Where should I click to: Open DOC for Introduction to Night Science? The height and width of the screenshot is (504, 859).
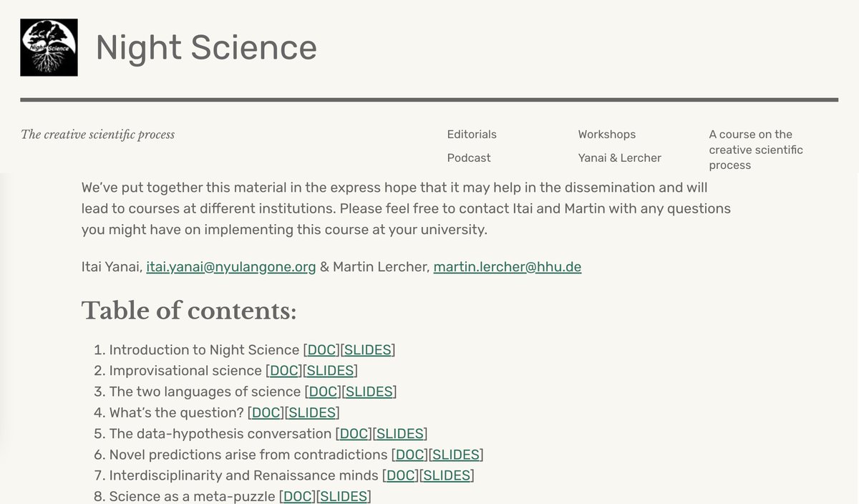point(321,350)
